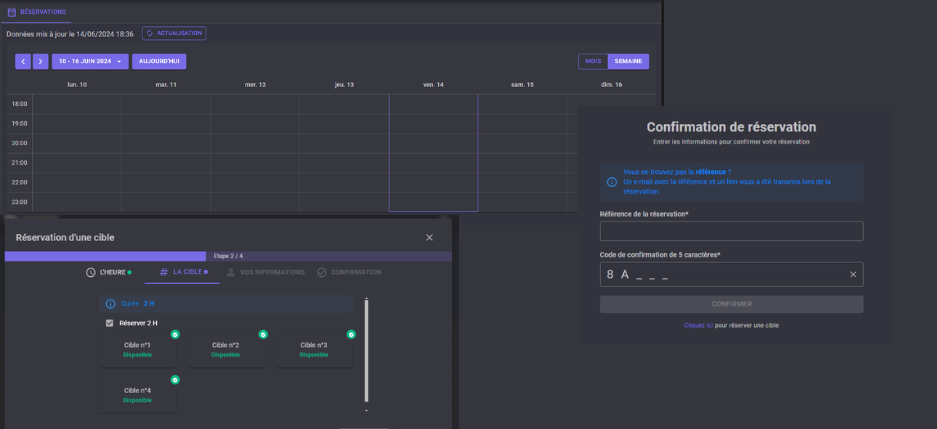Image resolution: width=937 pixels, height=429 pixels.
Task: Go to the Confirmation step tab
Action: 349,272
